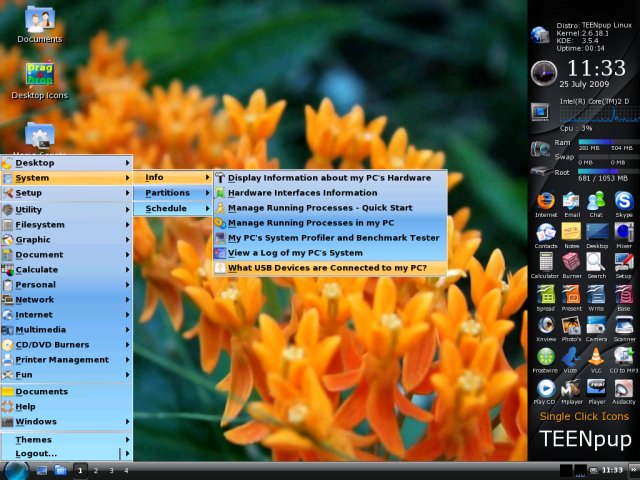The width and height of the screenshot is (640, 480).
Task: Click the Documents folder desktop icon
Action: point(39,20)
